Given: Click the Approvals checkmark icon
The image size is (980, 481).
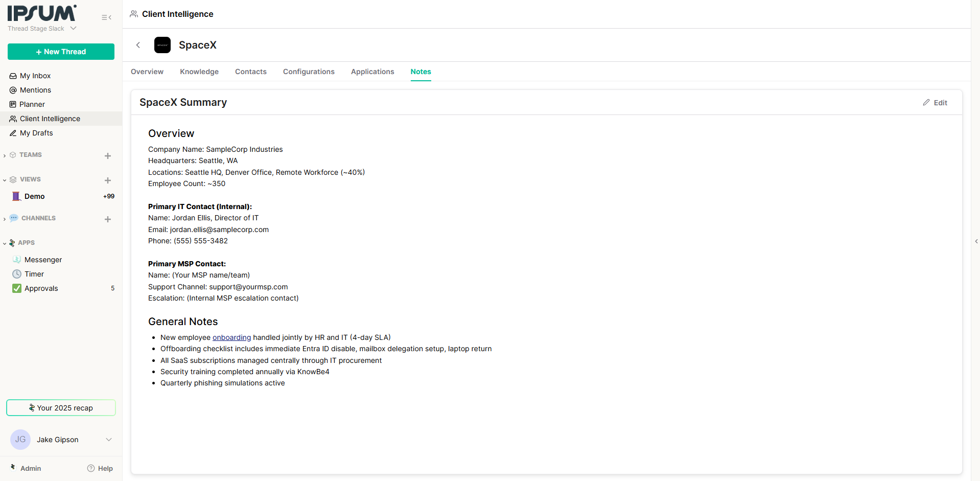Looking at the screenshot, I should coord(17,288).
